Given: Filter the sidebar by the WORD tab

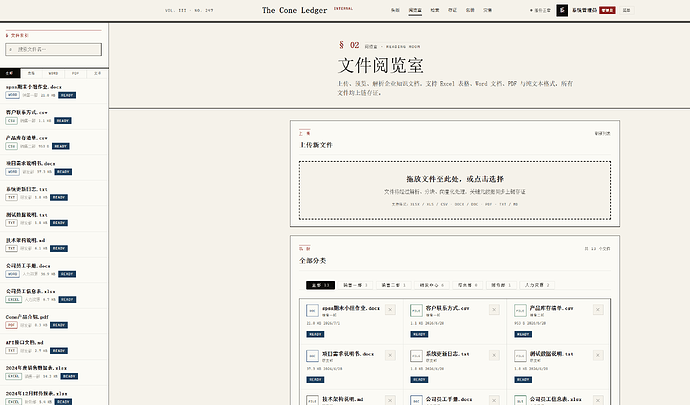Looking at the screenshot, I should tap(53, 73).
